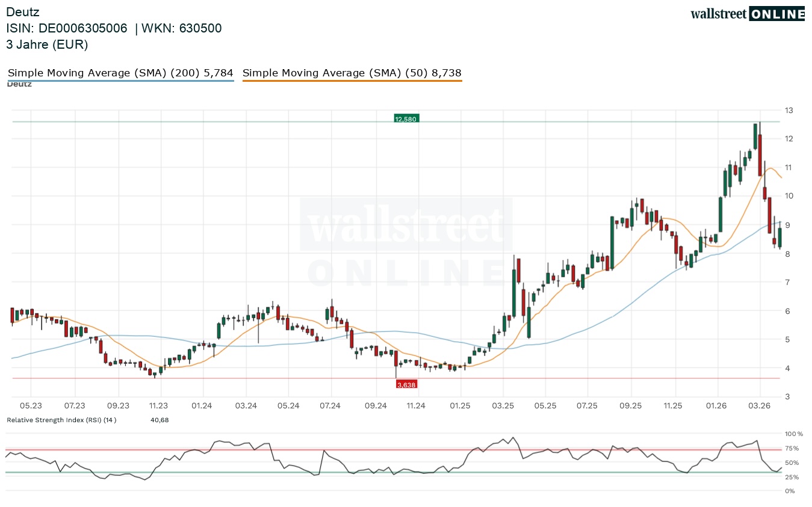The width and height of the screenshot is (812, 507).
Task: Click the Deutz stock title
Action: (x=22, y=11)
